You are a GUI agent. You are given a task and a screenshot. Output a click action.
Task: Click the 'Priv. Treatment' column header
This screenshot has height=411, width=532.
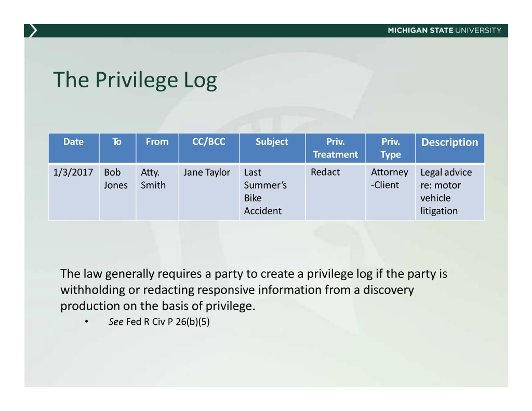(336, 148)
